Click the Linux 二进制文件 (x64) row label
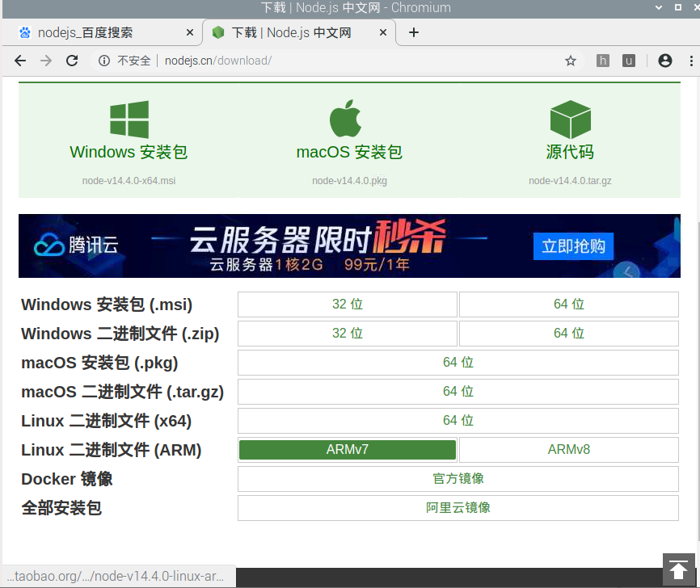 coord(106,420)
